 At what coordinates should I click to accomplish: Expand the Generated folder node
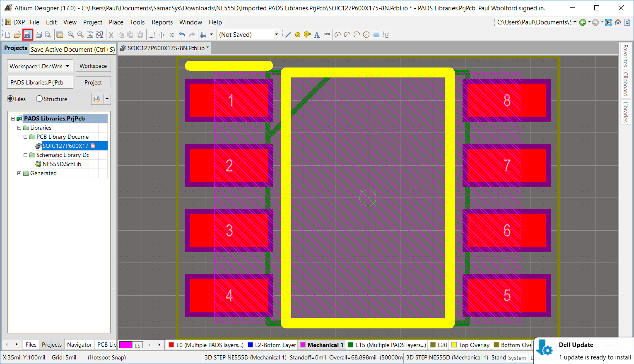(19, 173)
